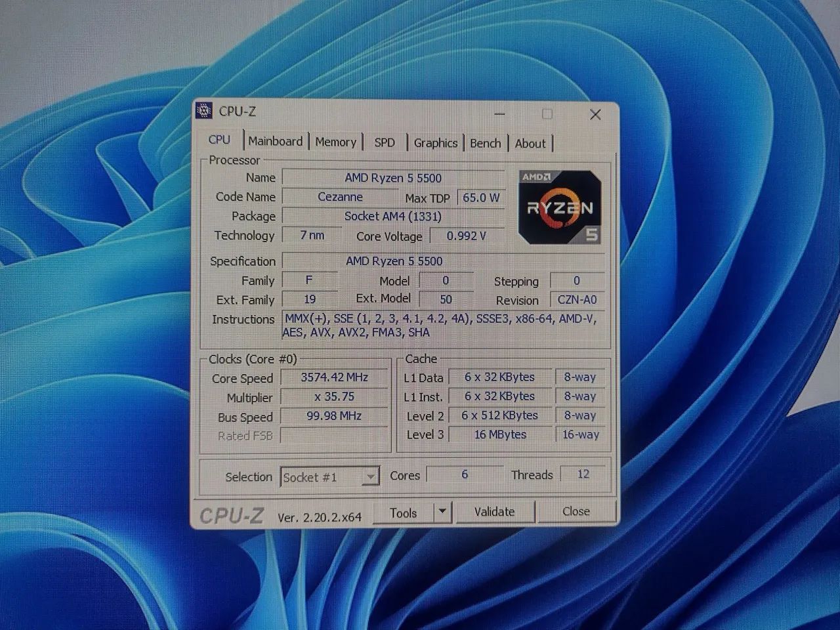Click the Stepping value field
Viewport: 840px width, 630px height.
pos(577,281)
